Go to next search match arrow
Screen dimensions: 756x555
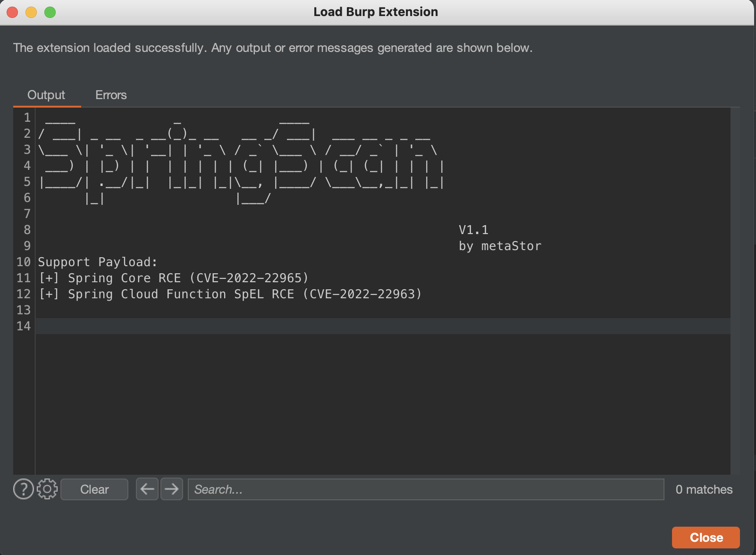(172, 489)
